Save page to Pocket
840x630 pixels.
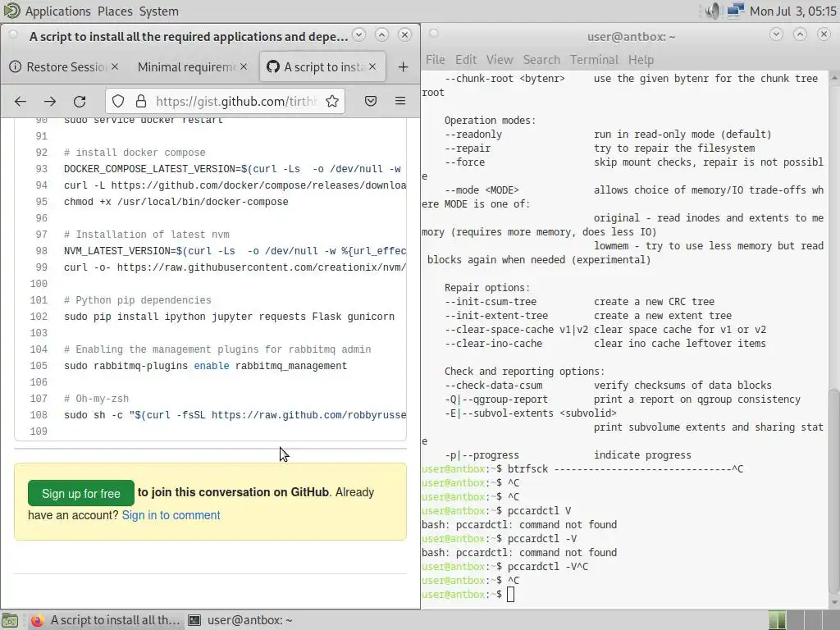click(371, 101)
